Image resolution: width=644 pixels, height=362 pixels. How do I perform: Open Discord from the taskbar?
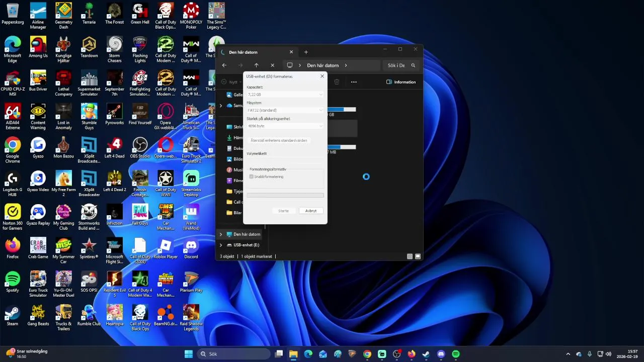[x=441, y=354]
